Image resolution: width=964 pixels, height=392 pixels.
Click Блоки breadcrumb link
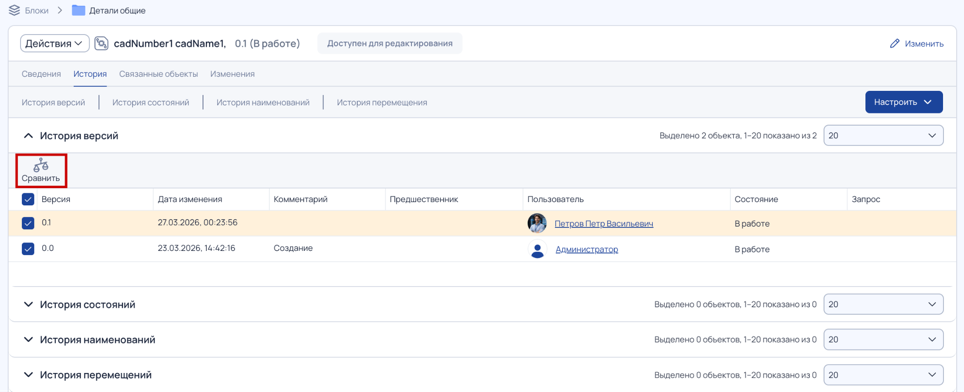coord(36,10)
